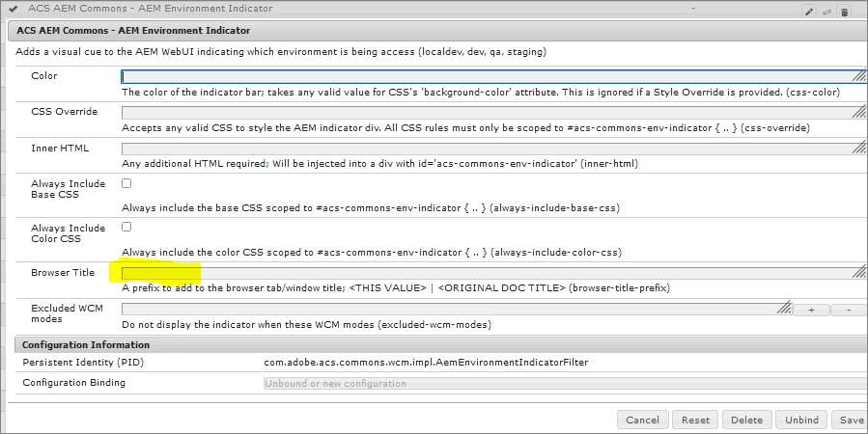Click the PID value com.adobe.acs.commons.wcm.impl.AemEnvironmentIndicatorFilter
This screenshot has height=434, width=868.
pos(426,363)
